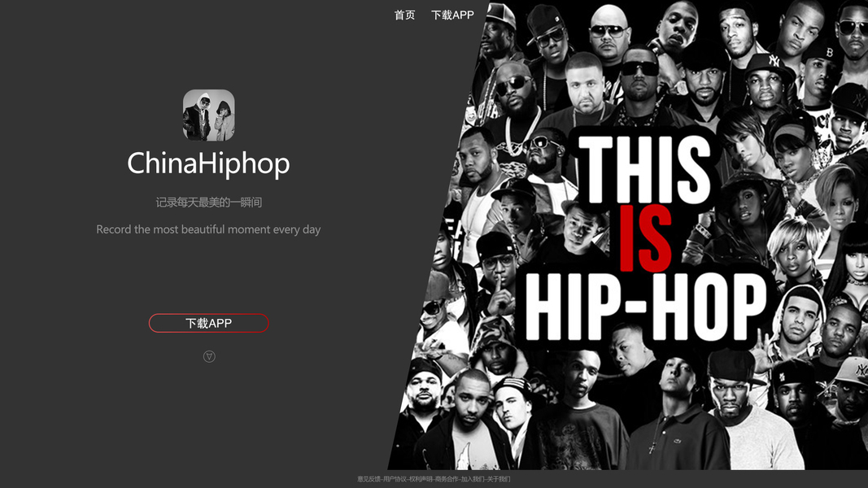Click the circled down-arrow icon below the button
Viewport: 868px width, 488px height.
pyautogui.click(x=209, y=356)
